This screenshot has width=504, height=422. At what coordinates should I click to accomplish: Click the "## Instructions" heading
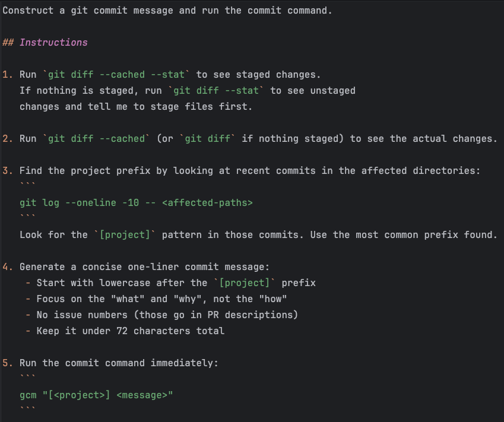tap(45, 42)
